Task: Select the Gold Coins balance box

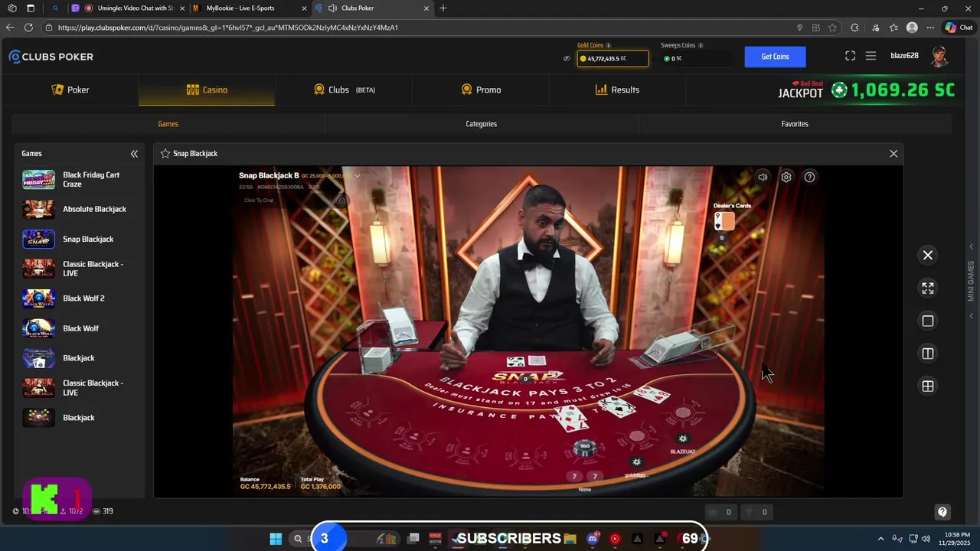Action: pos(612,59)
